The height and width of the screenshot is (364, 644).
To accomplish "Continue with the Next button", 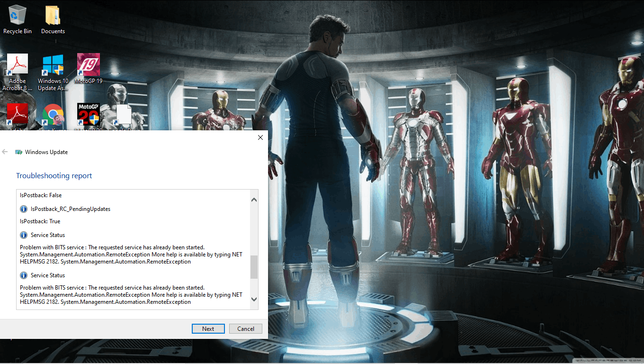I will pos(208,328).
